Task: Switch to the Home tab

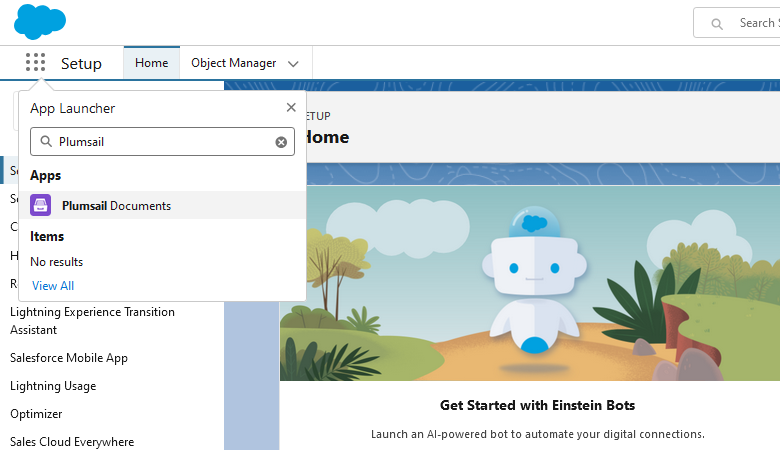Action: 152,63
